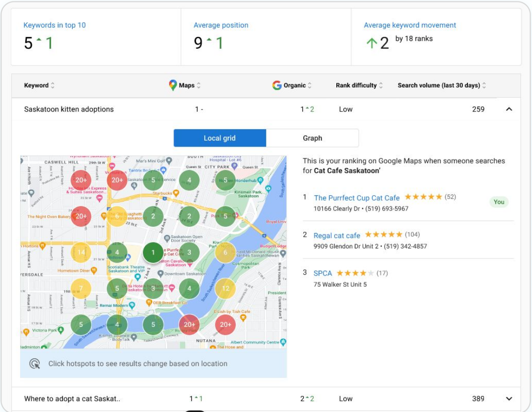Open the Regal cat cafe listing
This screenshot has height=412, width=532.
pos(337,235)
